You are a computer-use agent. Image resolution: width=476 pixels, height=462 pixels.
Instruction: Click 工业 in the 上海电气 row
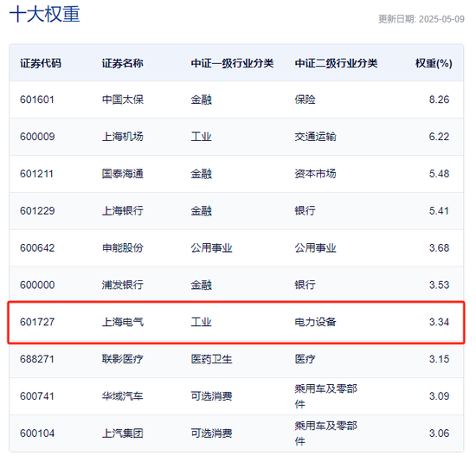click(202, 322)
